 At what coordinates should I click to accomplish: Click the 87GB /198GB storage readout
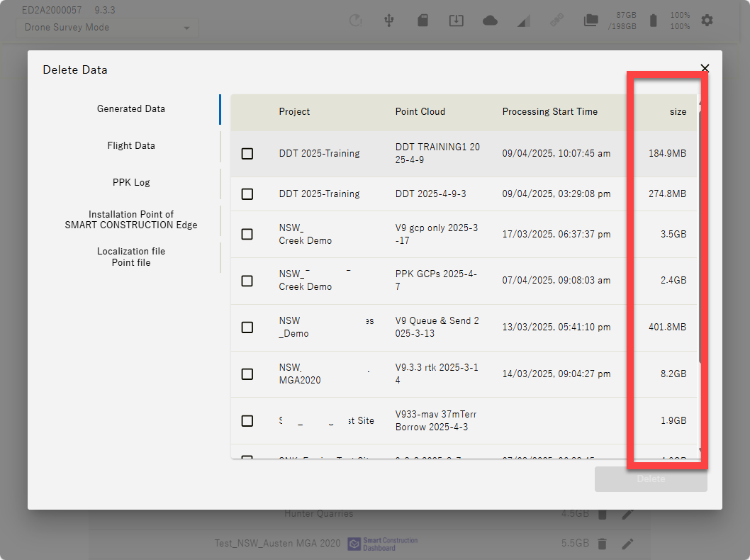click(622, 21)
